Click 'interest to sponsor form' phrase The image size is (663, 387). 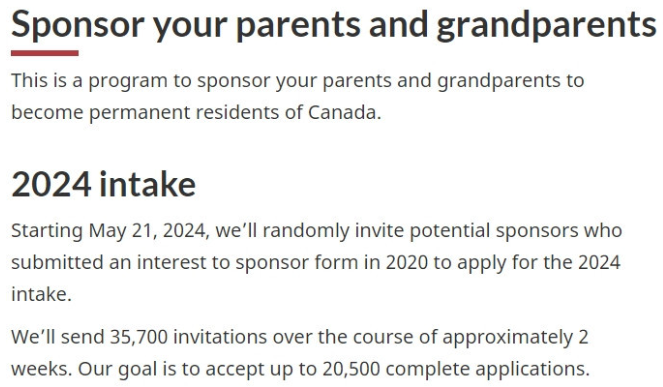pyautogui.click(x=247, y=263)
